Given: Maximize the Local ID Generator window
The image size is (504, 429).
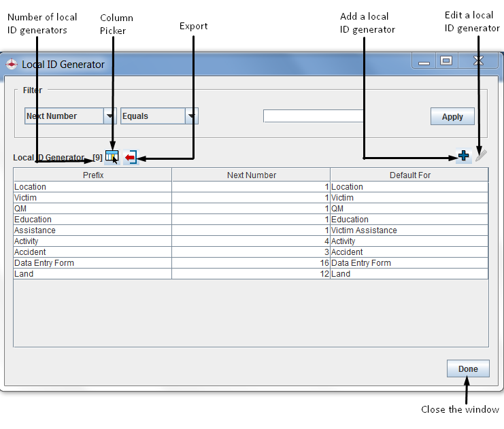Looking at the screenshot, I should tap(446, 61).
